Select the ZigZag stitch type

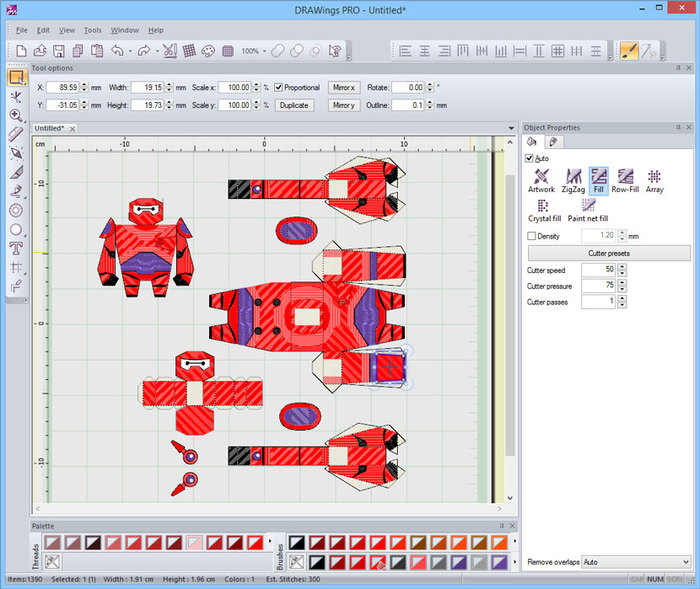pos(573,180)
